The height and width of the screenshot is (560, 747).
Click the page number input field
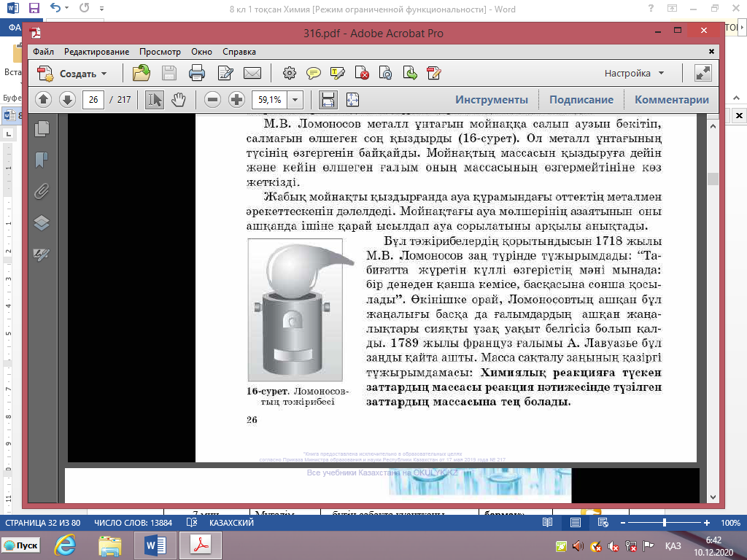(x=93, y=100)
